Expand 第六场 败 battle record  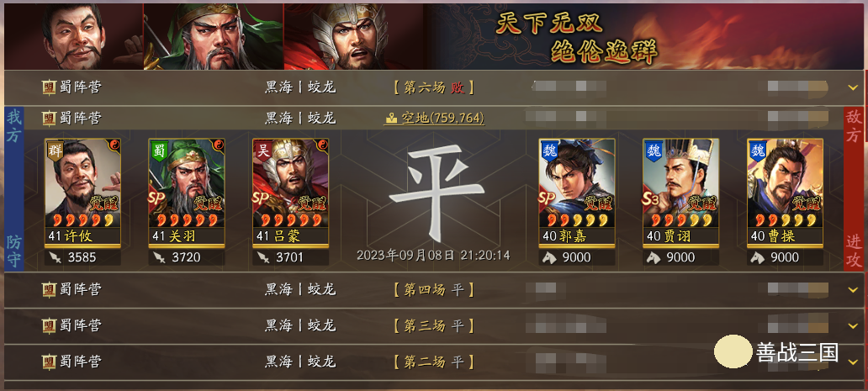pos(852,87)
